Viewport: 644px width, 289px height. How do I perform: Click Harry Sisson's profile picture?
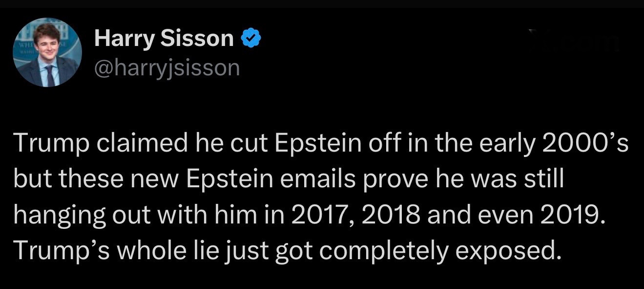[47, 52]
